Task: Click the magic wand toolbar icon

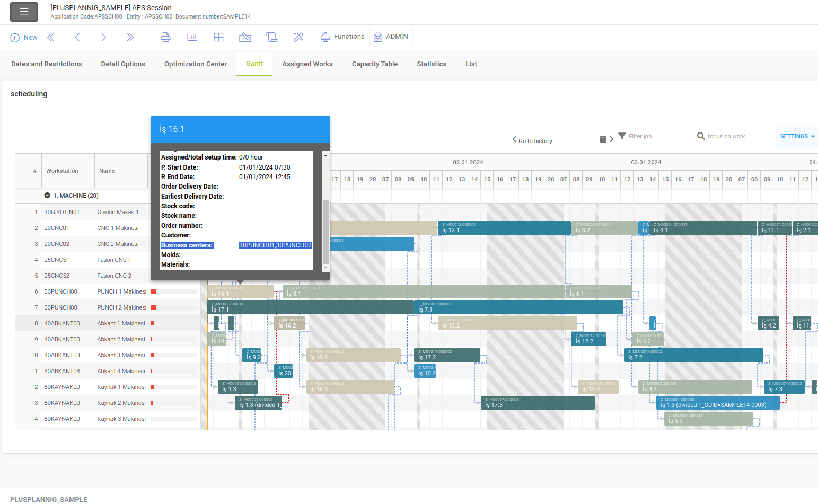Action: click(x=298, y=37)
